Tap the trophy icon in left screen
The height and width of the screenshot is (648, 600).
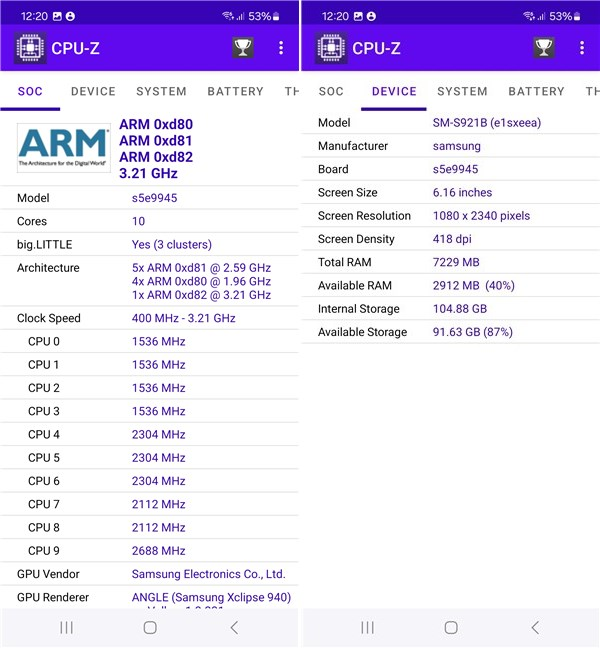pyautogui.click(x=243, y=48)
